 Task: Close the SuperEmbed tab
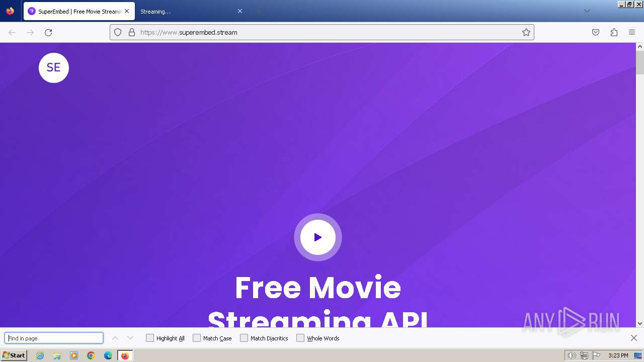[x=127, y=11]
